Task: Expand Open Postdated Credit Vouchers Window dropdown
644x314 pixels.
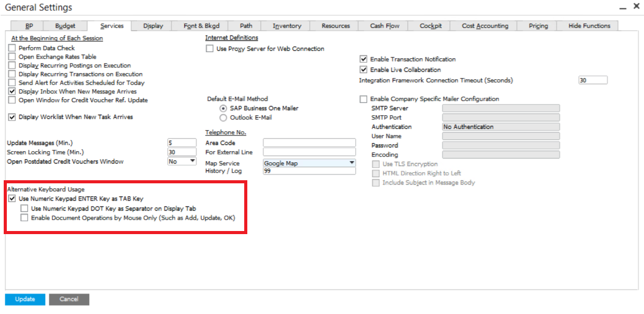Action: point(192,162)
